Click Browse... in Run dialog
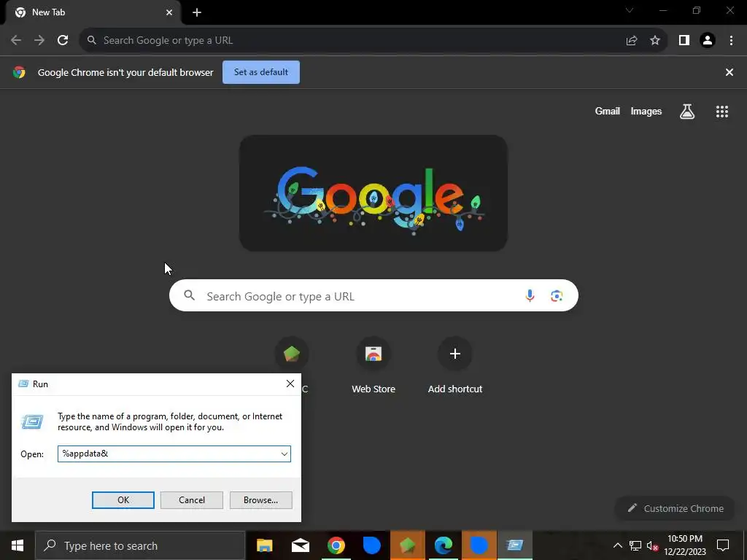 260,500
